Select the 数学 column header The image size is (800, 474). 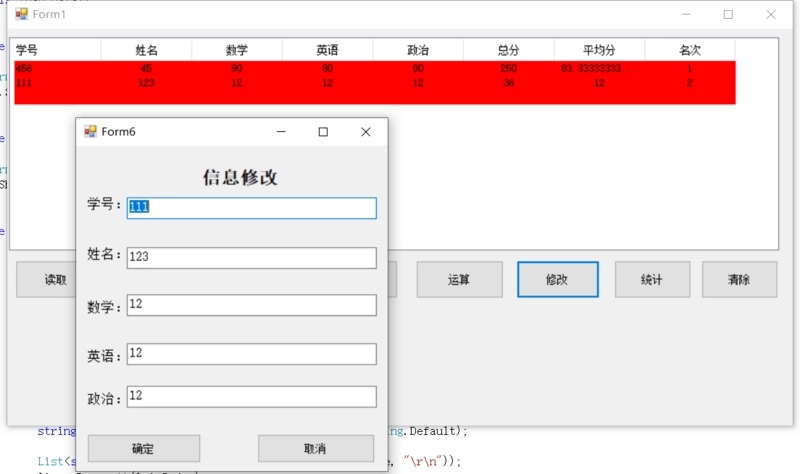point(237,50)
